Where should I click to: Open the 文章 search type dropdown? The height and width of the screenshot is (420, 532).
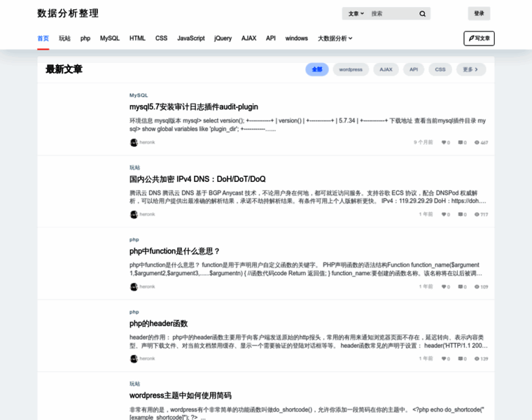(x=356, y=13)
